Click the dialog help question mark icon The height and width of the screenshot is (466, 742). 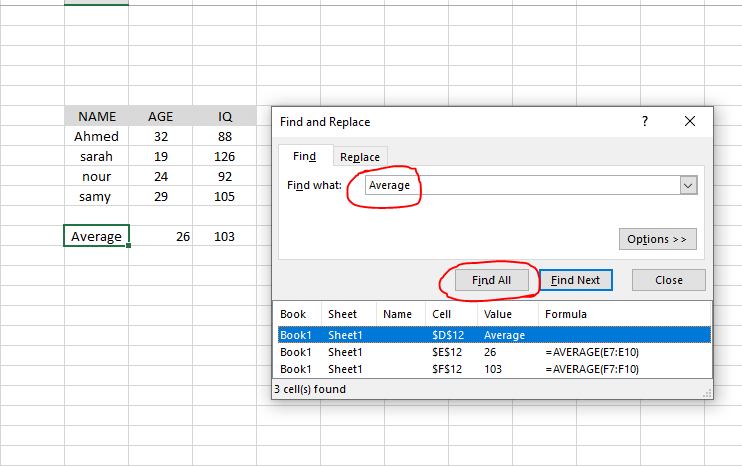645,121
